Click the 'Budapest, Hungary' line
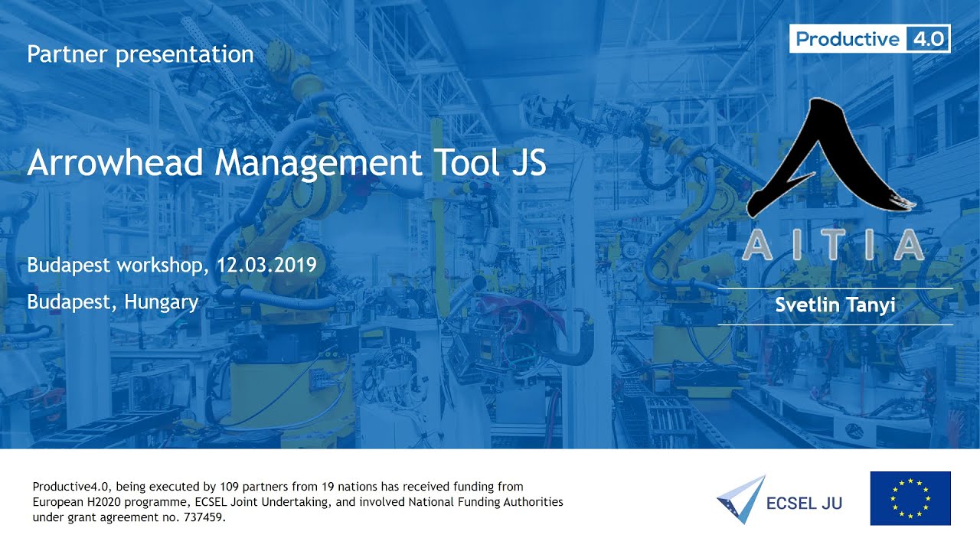Image resolution: width=980 pixels, height=551 pixels. pos(113,302)
